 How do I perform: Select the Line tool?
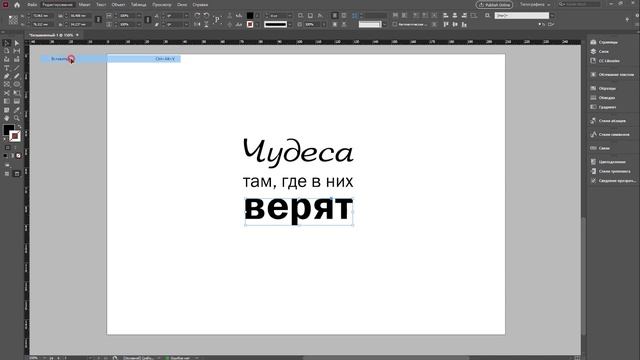17,68
